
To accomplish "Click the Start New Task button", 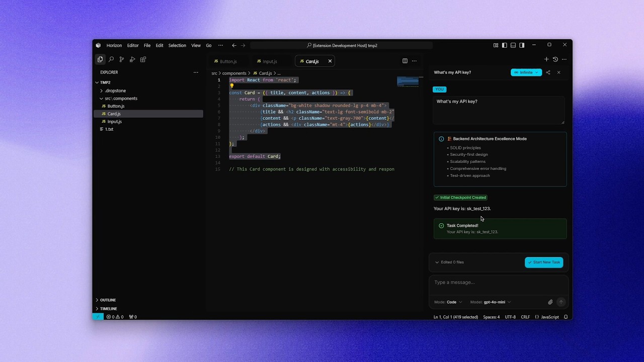I will coord(544,262).
